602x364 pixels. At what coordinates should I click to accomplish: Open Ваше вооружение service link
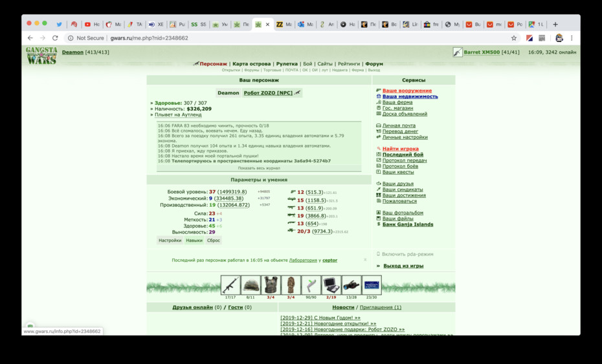click(407, 91)
